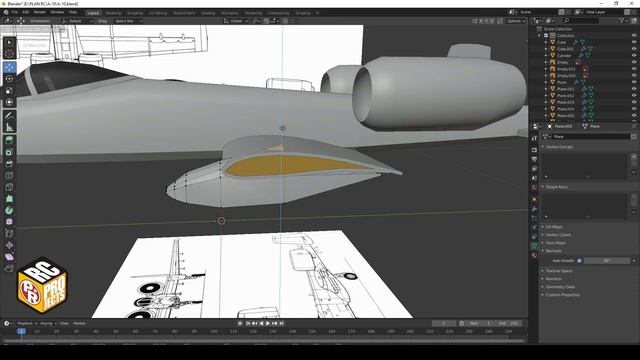The height and width of the screenshot is (360, 640).
Task: Play the animation forward
Action: 268,323
